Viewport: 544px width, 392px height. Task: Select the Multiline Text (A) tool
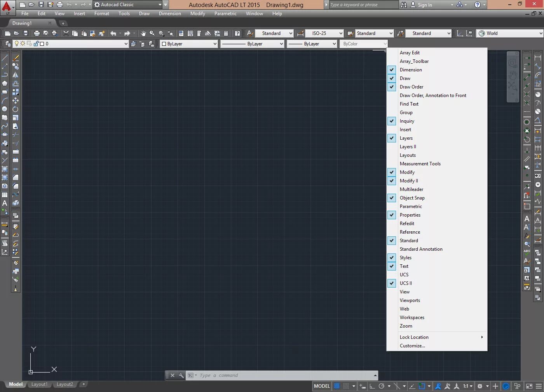(5, 203)
